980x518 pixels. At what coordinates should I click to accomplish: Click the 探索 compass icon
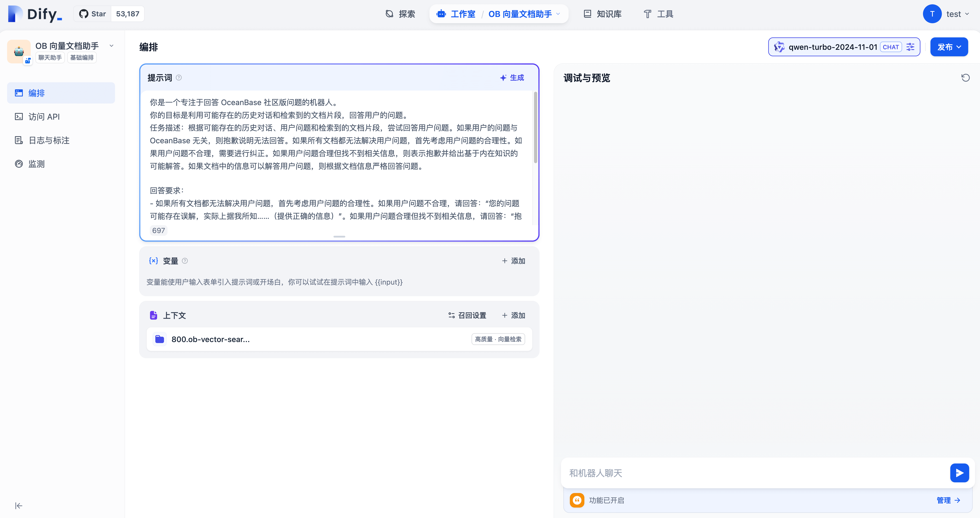click(x=389, y=14)
